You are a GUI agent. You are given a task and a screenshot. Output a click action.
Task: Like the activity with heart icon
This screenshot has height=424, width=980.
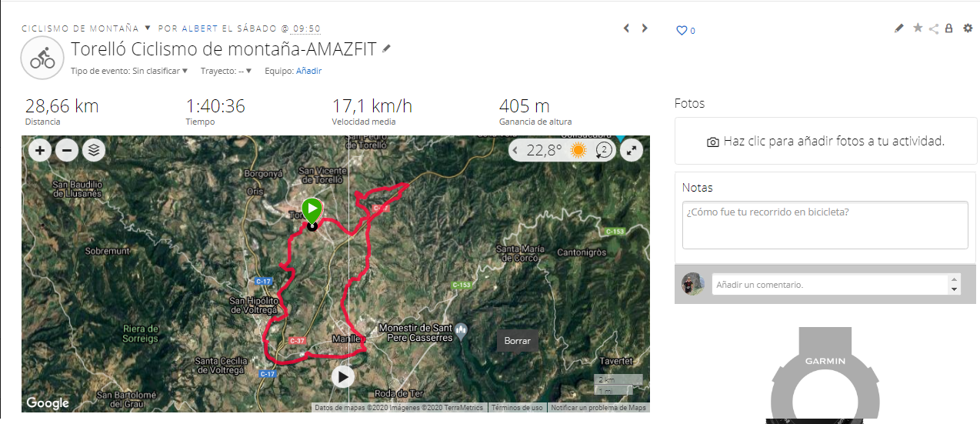[x=681, y=31]
